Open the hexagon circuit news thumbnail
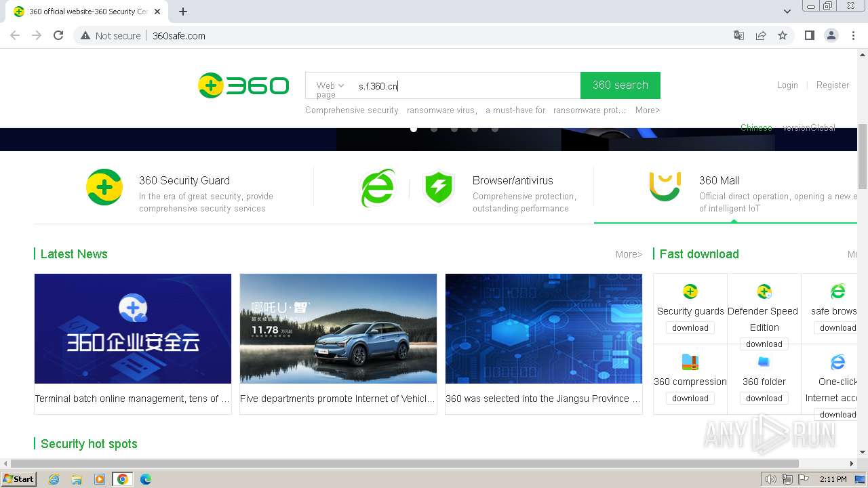868x488 pixels. tap(544, 329)
